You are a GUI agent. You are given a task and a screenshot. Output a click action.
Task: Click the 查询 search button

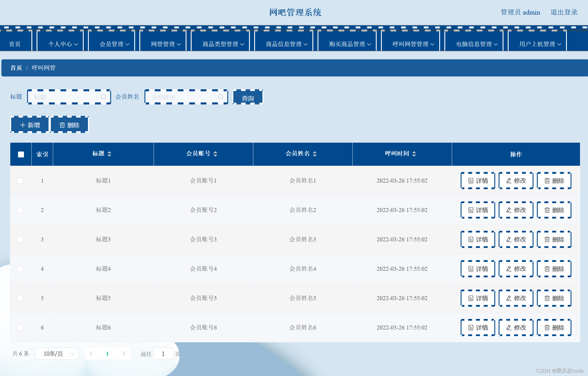pyautogui.click(x=248, y=98)
